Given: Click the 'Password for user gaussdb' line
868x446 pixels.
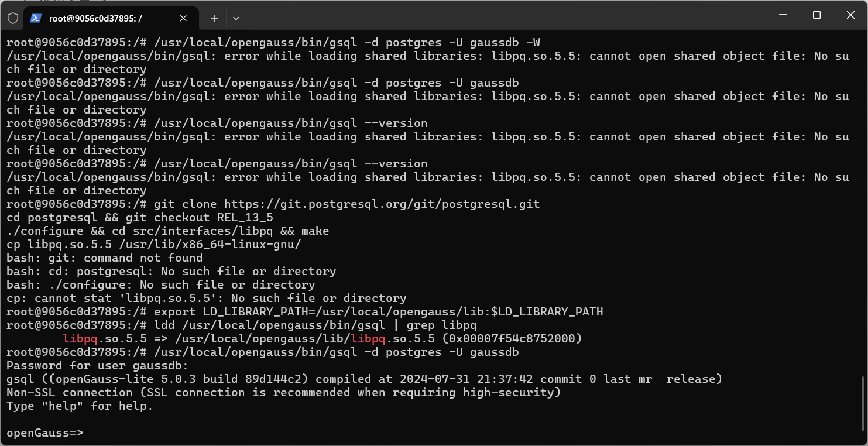Looking at the screenshot, I should (97, 365).
